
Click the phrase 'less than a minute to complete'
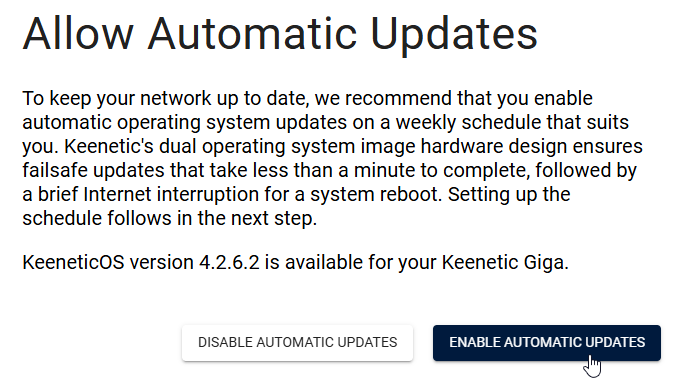point(411,171)
